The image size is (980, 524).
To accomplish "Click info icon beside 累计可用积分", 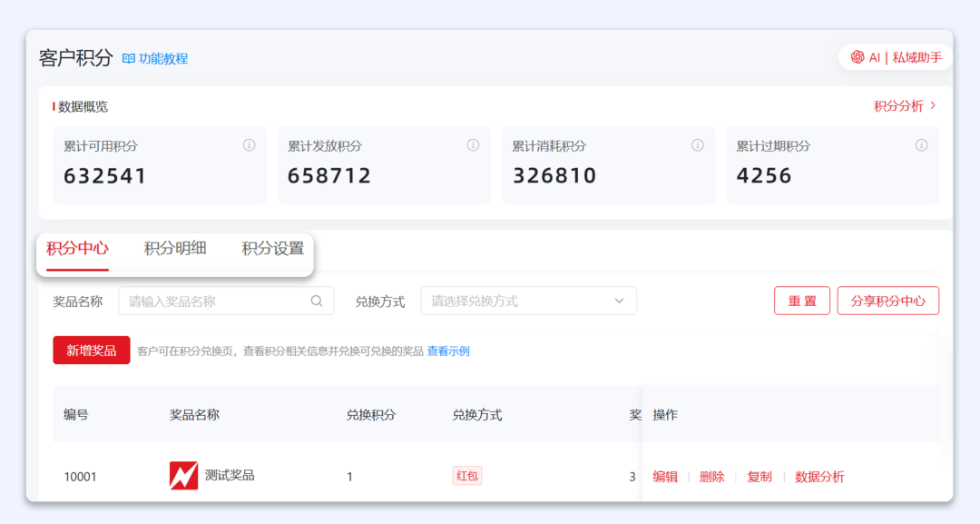I will pyautogui.click(x=249, y=145).
